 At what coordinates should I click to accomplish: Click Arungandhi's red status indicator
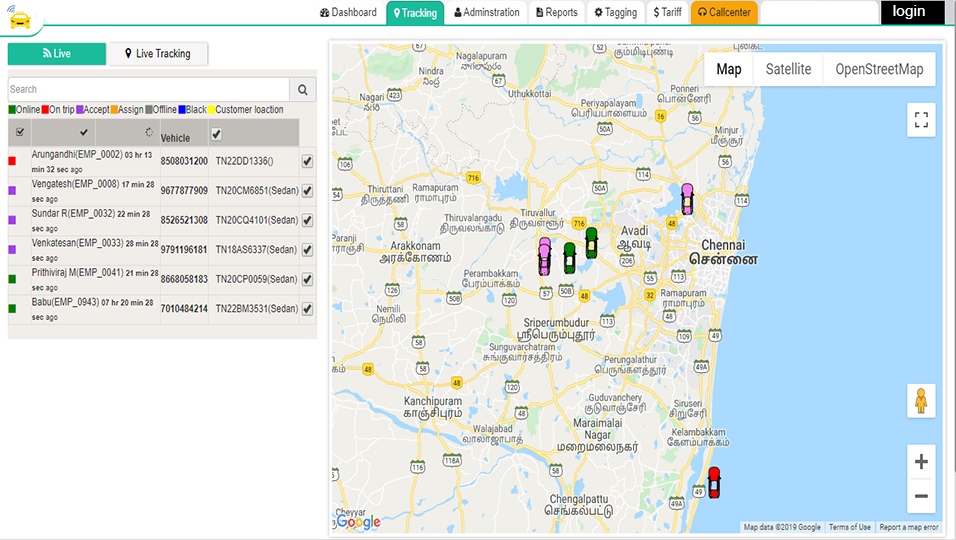(12, 161)
